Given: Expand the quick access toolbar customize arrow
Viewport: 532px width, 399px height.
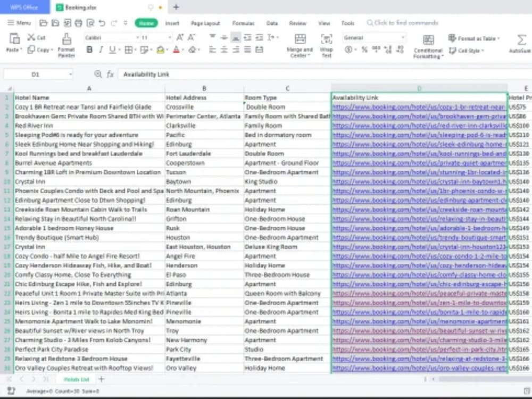Looking at the screenshot, I should [x=125, y=23].
